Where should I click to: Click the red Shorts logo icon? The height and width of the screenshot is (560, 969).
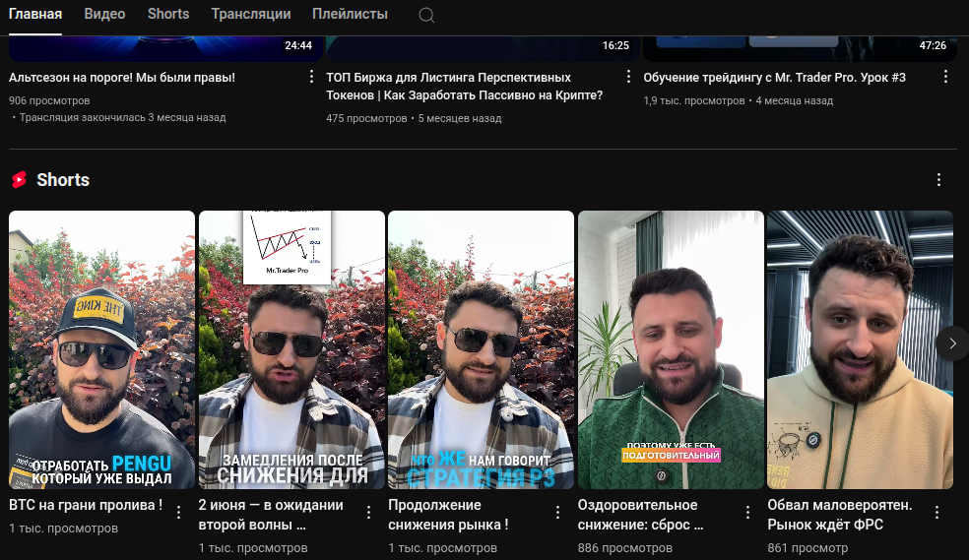click(x=19, y=180)
